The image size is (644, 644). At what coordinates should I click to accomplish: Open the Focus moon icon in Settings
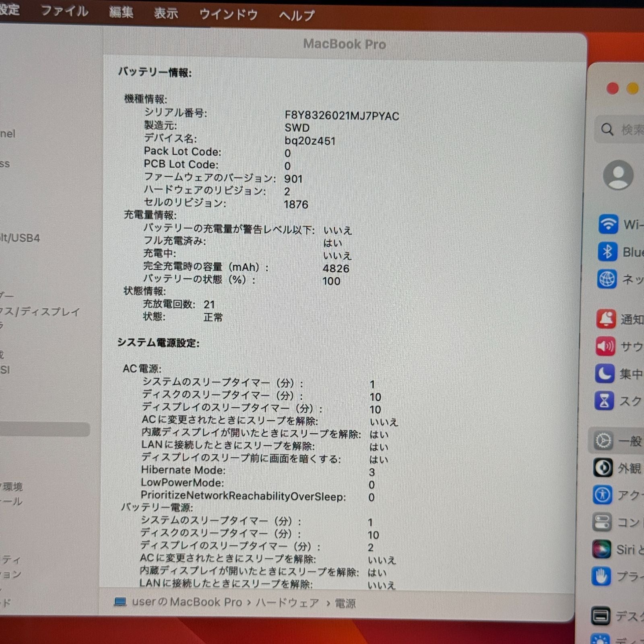click(605, 374)
